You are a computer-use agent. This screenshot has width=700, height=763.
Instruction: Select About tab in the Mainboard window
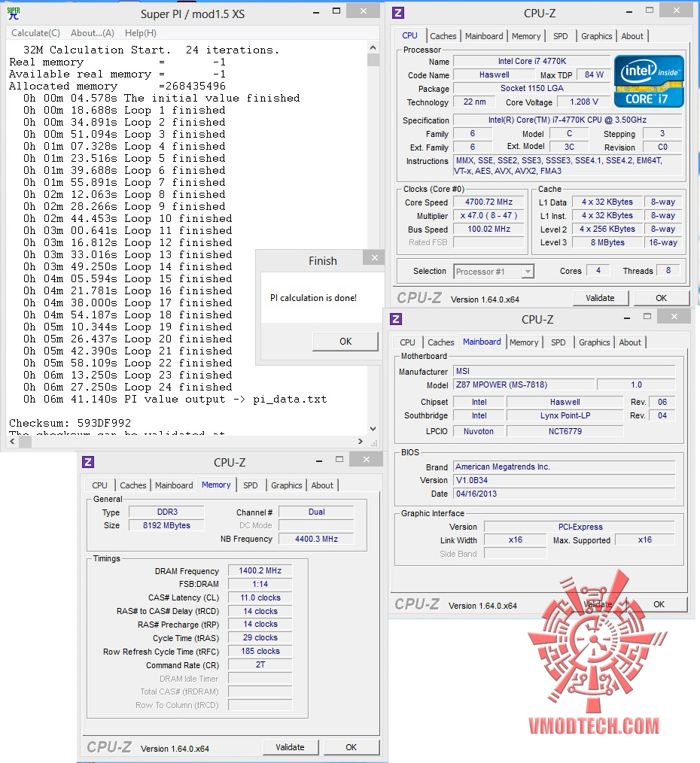pyautogui.click(x=630, y=342)
